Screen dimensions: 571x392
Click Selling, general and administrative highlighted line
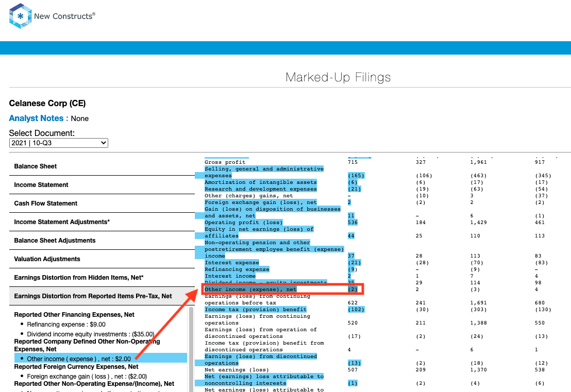(x=264, y=172)
